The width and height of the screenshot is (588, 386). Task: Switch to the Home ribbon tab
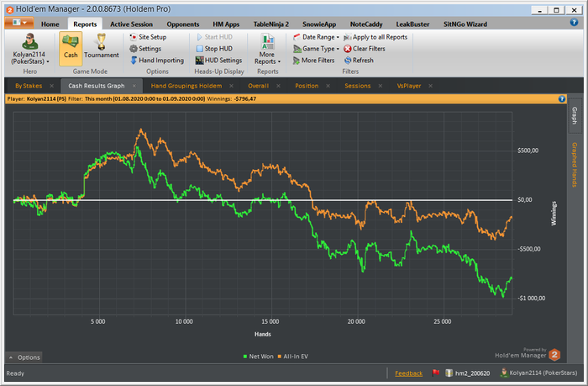pos(50,24)
